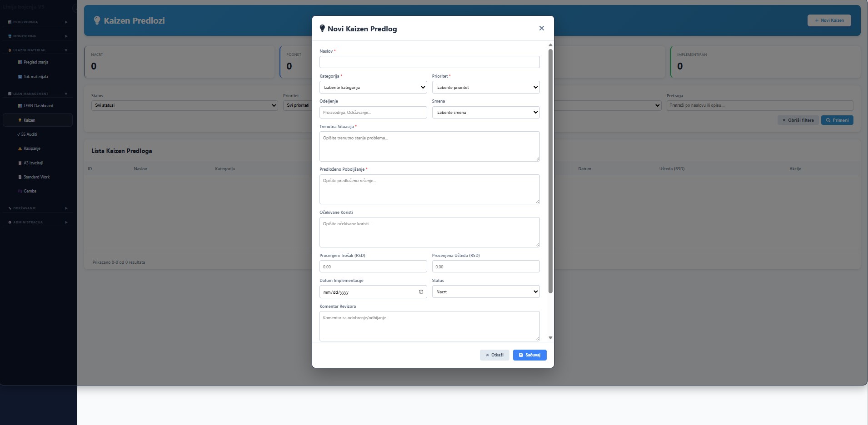Click the Procenjena Ušteda (RSD) field
The height and width of the screenshot is (425, 868).
click(486, 267)
